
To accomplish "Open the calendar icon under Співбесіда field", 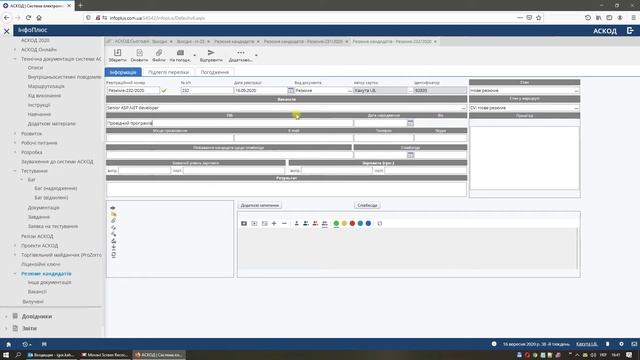I will [x=411, y=155].
